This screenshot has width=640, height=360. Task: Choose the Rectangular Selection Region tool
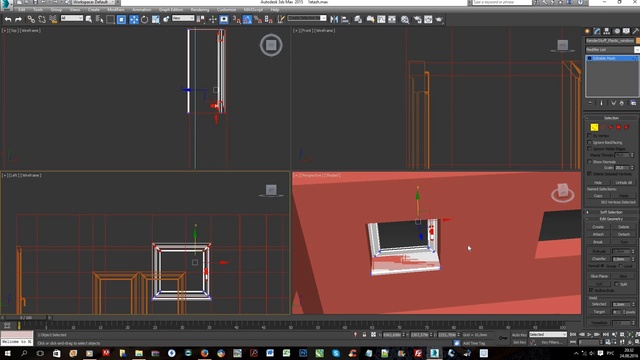point(110,19)
